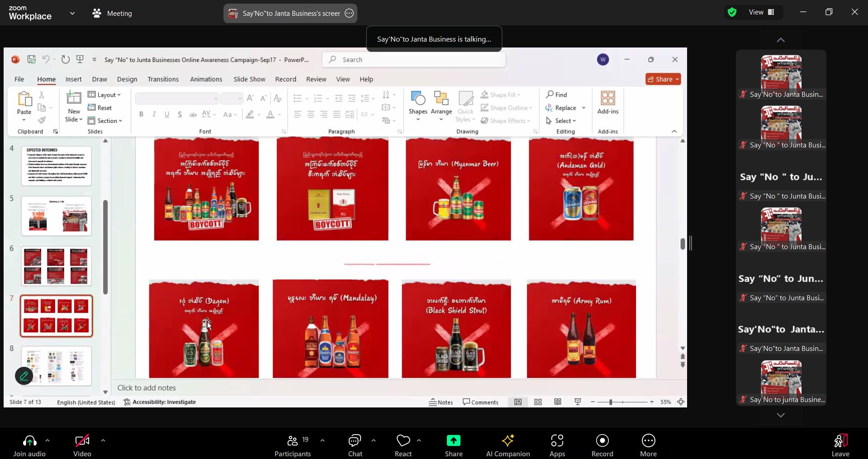This screenshot has height=459, width=868.
Task: Open the Text Highlight Color swatch
Action: (x=250, y=114)
